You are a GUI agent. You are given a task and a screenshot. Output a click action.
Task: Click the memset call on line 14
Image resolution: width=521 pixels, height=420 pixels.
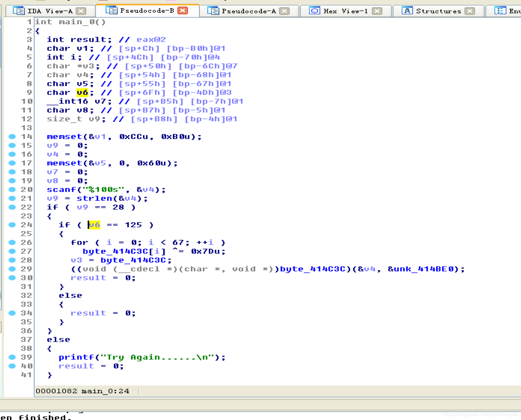tap(64, 137)
